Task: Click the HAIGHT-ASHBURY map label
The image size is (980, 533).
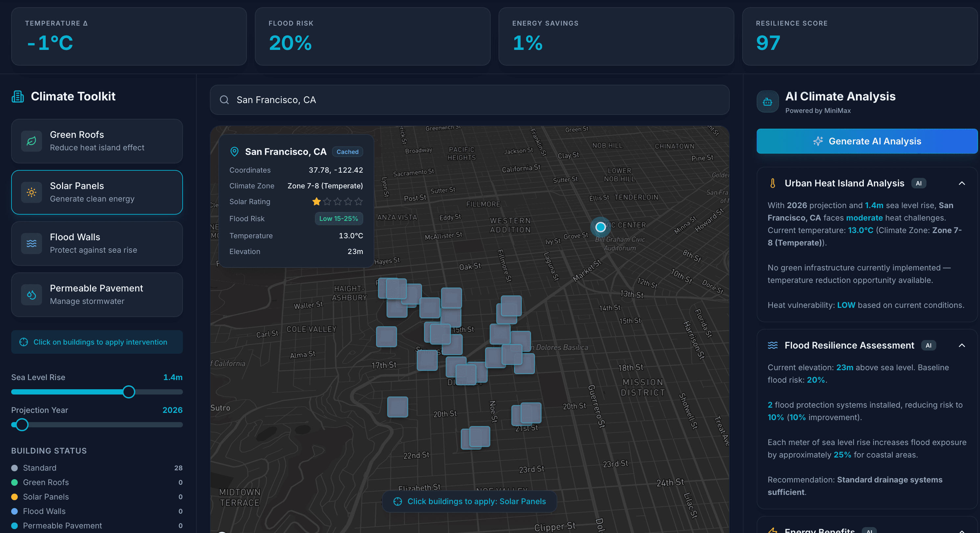Action: click(349, 293)
